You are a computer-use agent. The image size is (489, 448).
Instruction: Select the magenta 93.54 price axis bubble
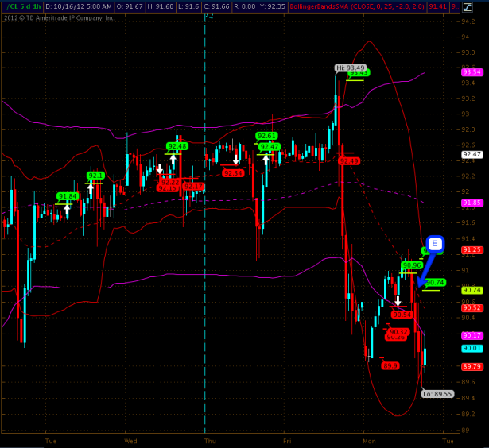[x=472, y=72]
